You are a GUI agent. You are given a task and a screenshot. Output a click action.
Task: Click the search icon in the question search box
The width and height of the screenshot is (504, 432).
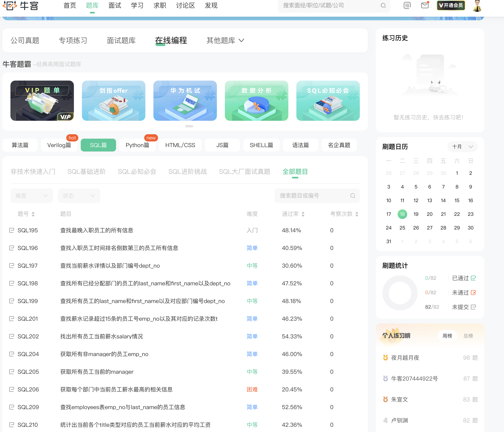coord(352,196)
